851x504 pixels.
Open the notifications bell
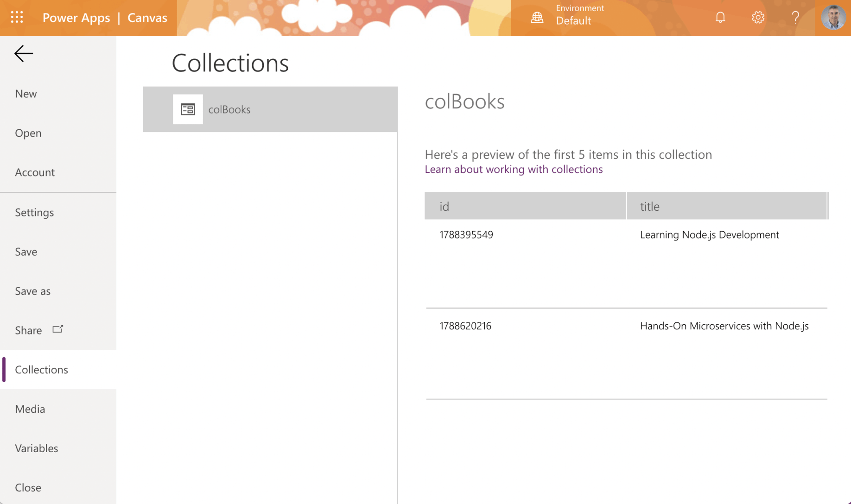720,18
